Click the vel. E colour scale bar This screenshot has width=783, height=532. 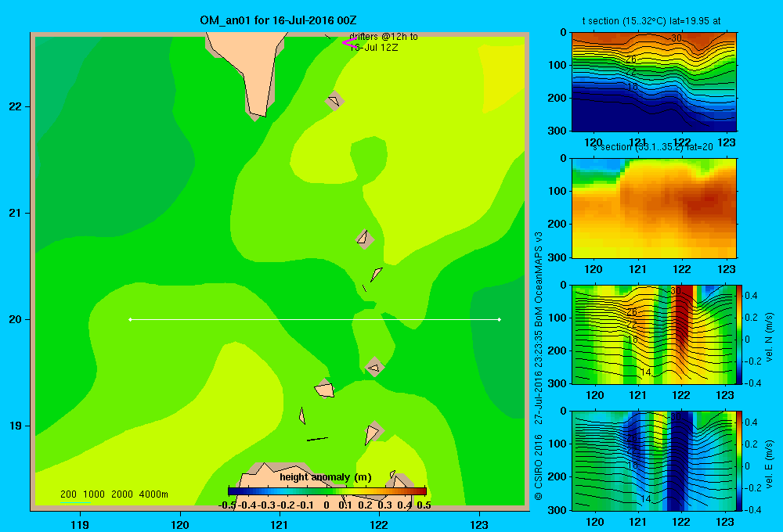click(x=739, y=461)
